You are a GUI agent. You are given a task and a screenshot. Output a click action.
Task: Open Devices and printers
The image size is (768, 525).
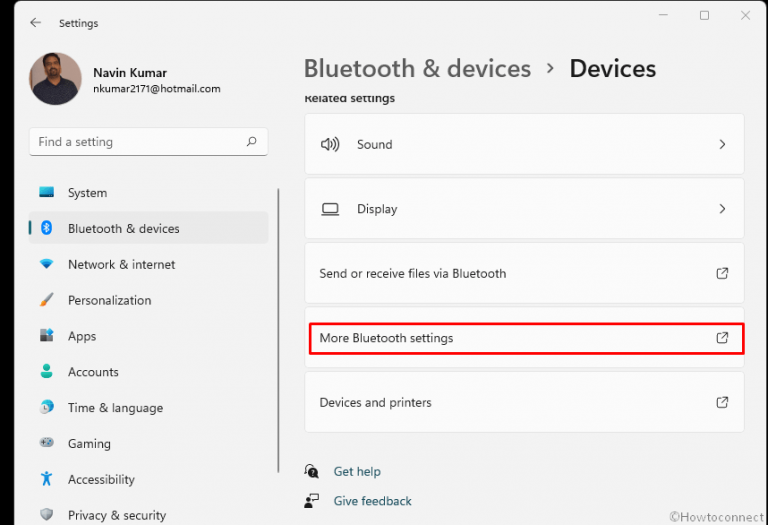pos(524,402)
